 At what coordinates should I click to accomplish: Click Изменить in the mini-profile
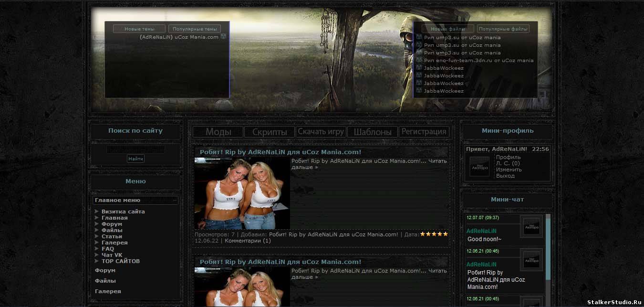click(509, 169)
